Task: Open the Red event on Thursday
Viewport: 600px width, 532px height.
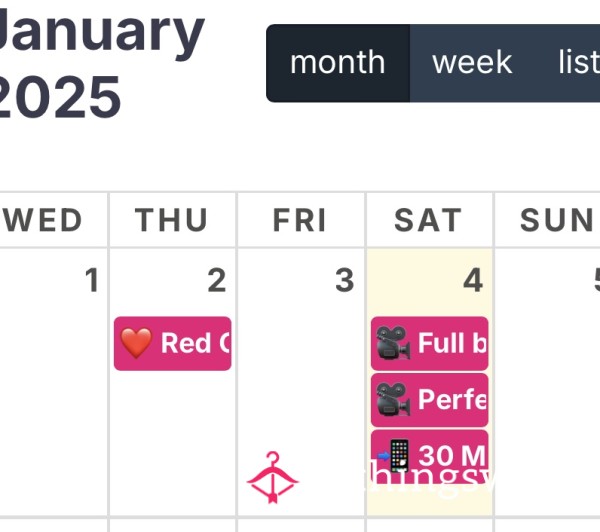Action: (173, 343)
